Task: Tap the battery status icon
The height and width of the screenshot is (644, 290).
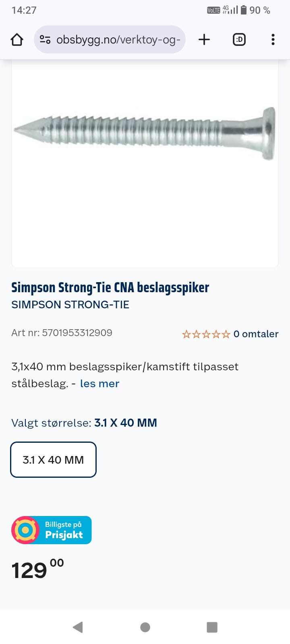Action: [243, 10]
